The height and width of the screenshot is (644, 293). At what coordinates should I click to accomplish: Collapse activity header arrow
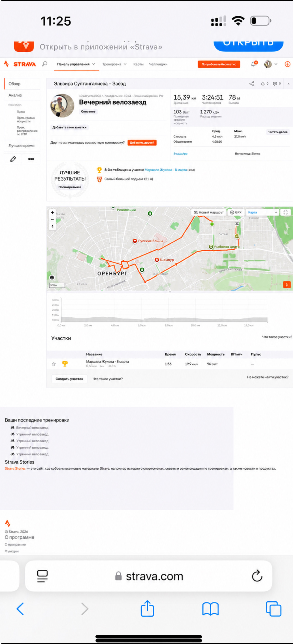pos(288,84)
